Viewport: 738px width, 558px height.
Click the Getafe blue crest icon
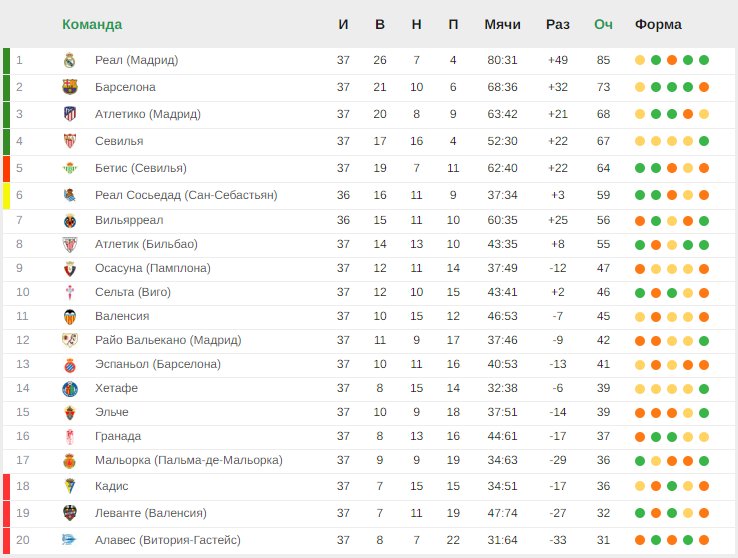click(70, 389)
